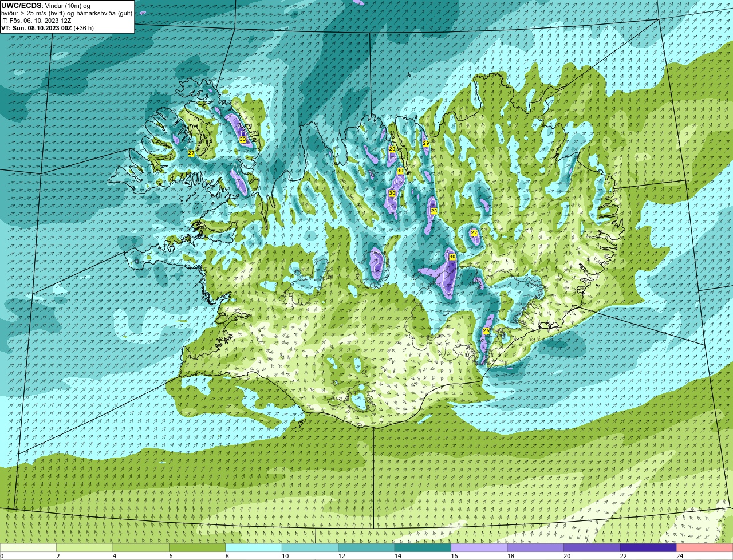Click the initial time 'IT: Fös. 06. 10. 2023 12Z'

36,21
